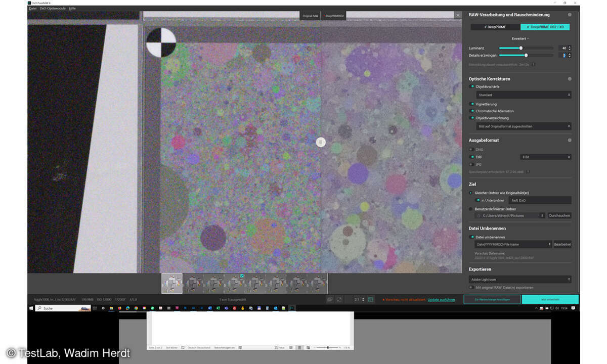Open the Standard lens sharpness dropdown
Screen dimensions: 607x364
click(x=524, y=95)
